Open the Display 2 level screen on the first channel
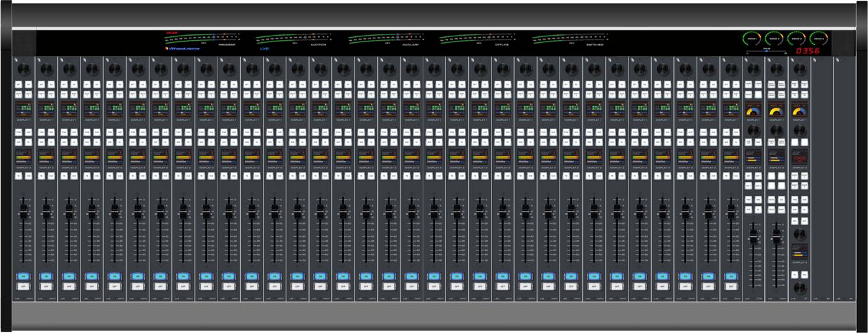 [23, 156]
